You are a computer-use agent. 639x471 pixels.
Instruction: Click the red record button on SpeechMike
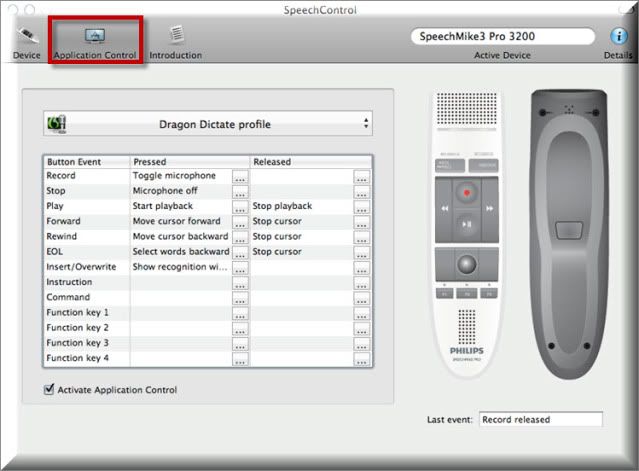467,192
